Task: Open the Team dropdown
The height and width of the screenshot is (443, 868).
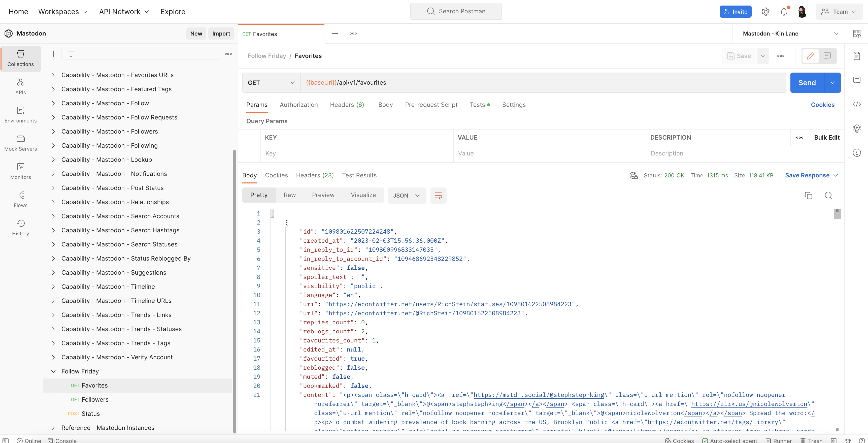Action: pyautogui.click(x=839, y=11)
